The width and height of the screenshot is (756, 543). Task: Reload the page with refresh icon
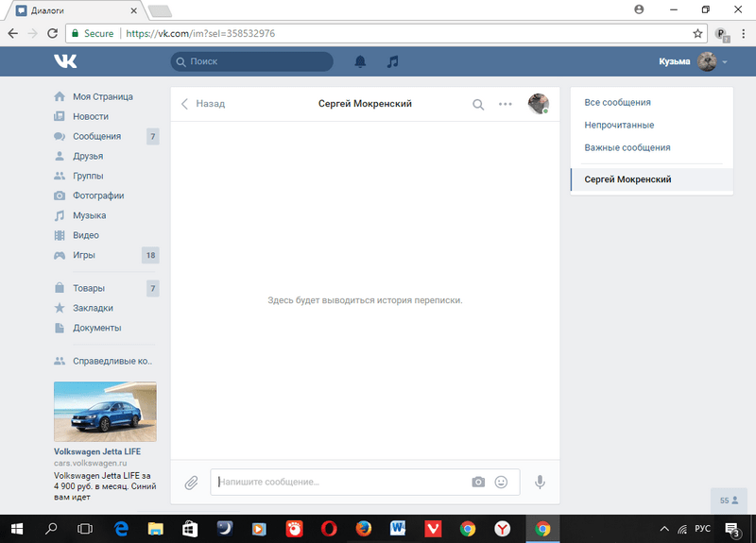click(x=52, y=33)
